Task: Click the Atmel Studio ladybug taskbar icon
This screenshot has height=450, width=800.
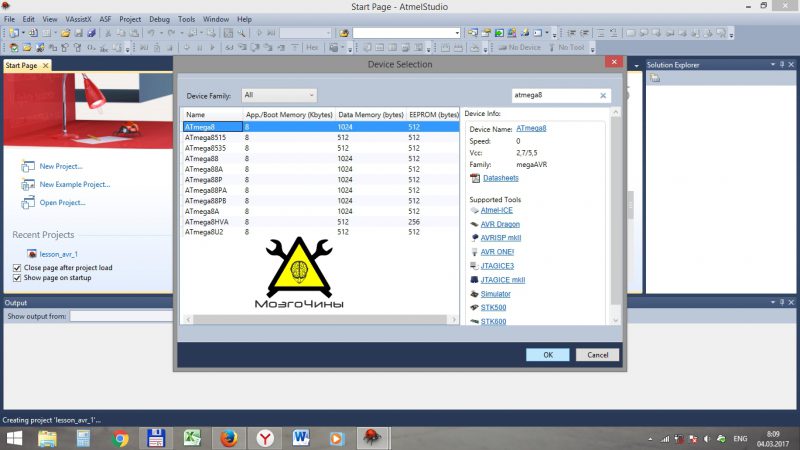Action: [372, 438]
